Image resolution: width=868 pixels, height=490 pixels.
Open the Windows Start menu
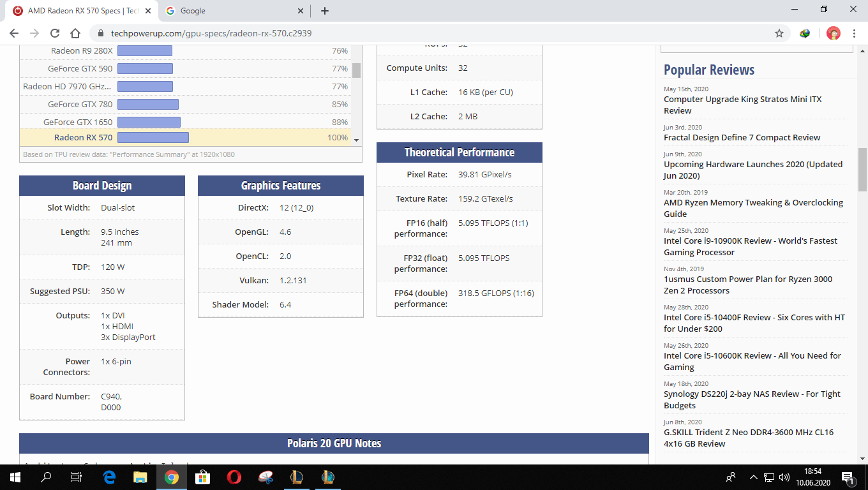click(15, 477)
